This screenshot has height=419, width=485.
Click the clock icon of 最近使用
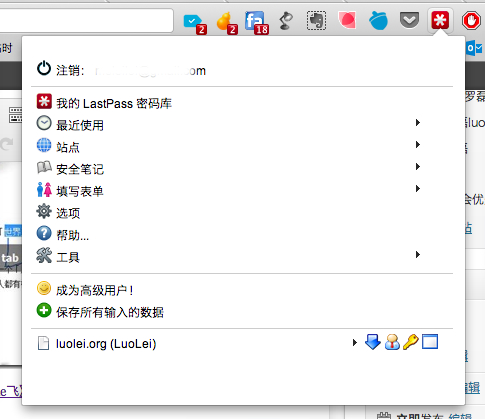(x=44, y=123)
